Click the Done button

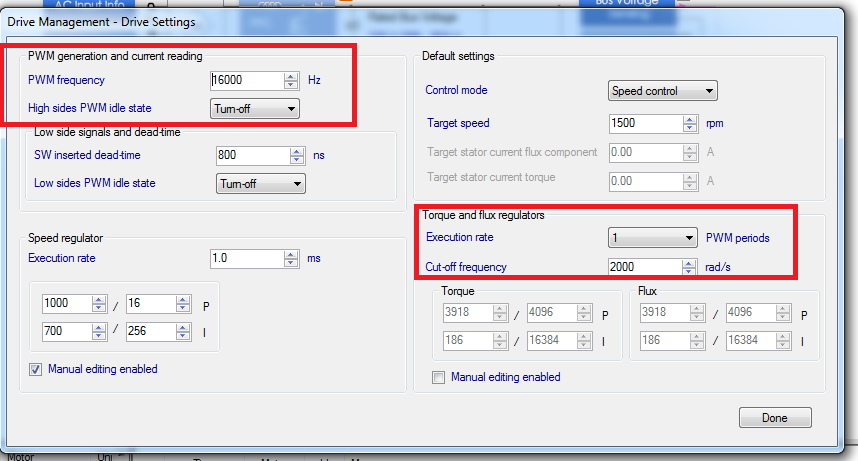775,418
